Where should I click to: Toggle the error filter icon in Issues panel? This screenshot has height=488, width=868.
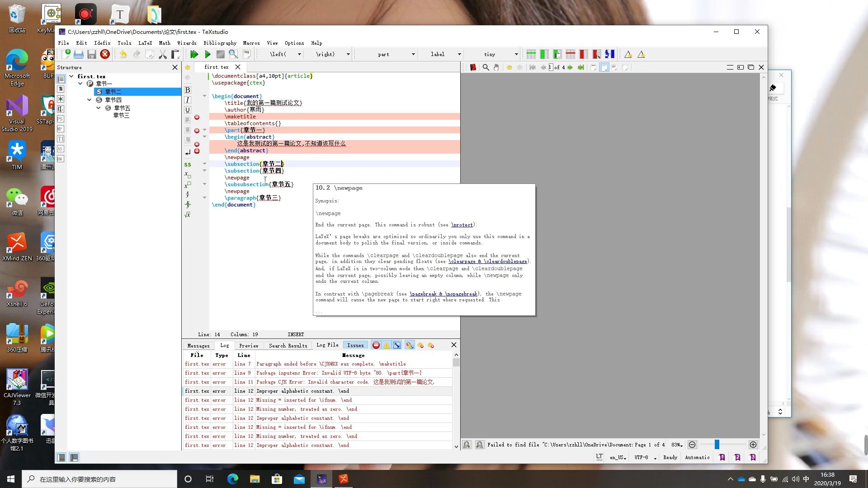point(376,345)
